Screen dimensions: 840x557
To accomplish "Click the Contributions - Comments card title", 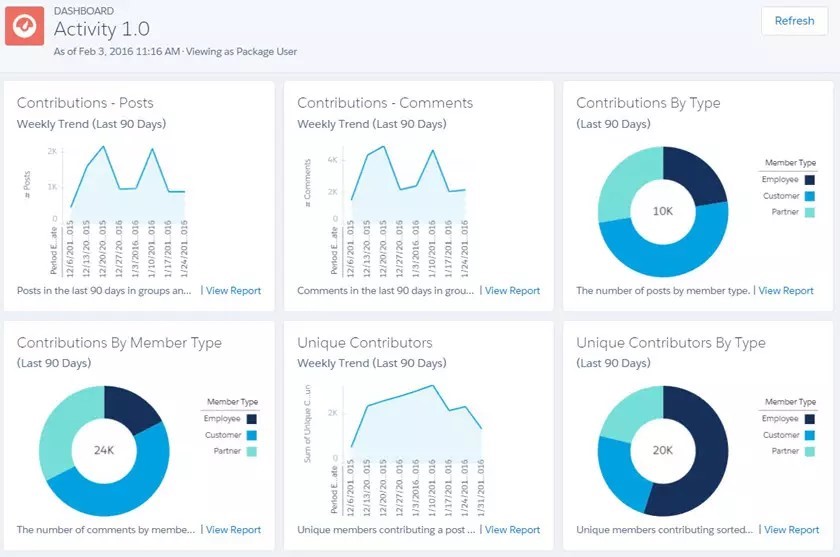I will [385, 103].
